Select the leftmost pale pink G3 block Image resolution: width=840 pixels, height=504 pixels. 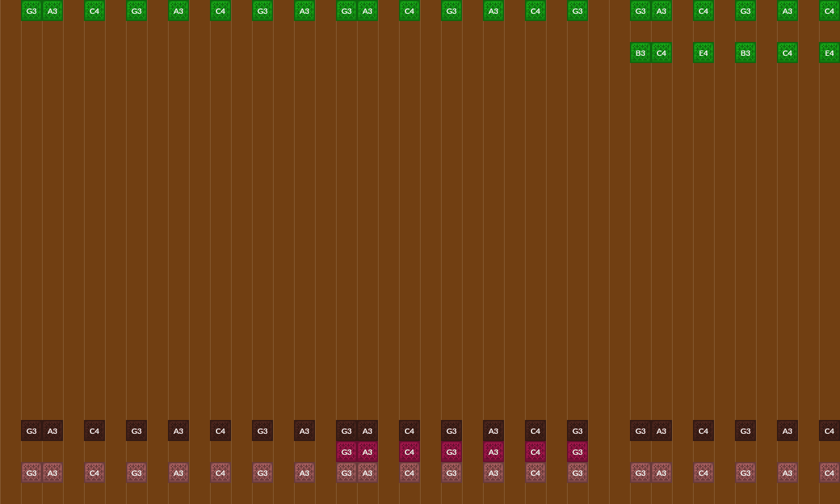tap(31, 472)
